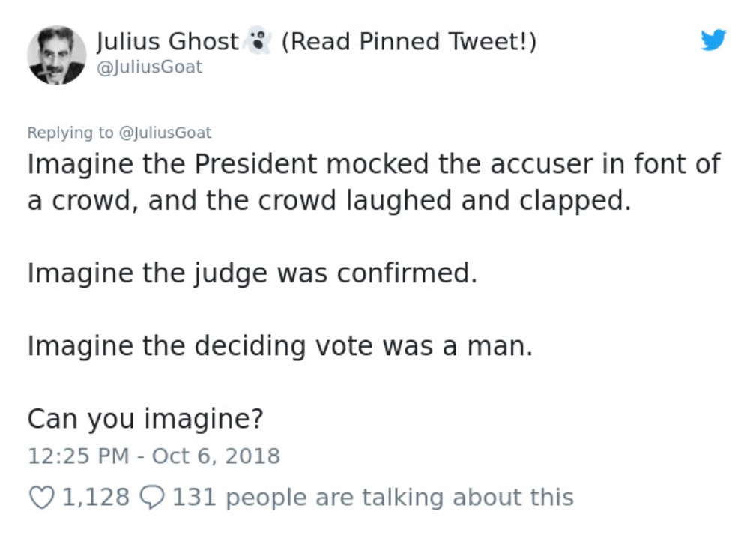Click the "(Read Pinned Tweet!)" name text

pos(409,41)
